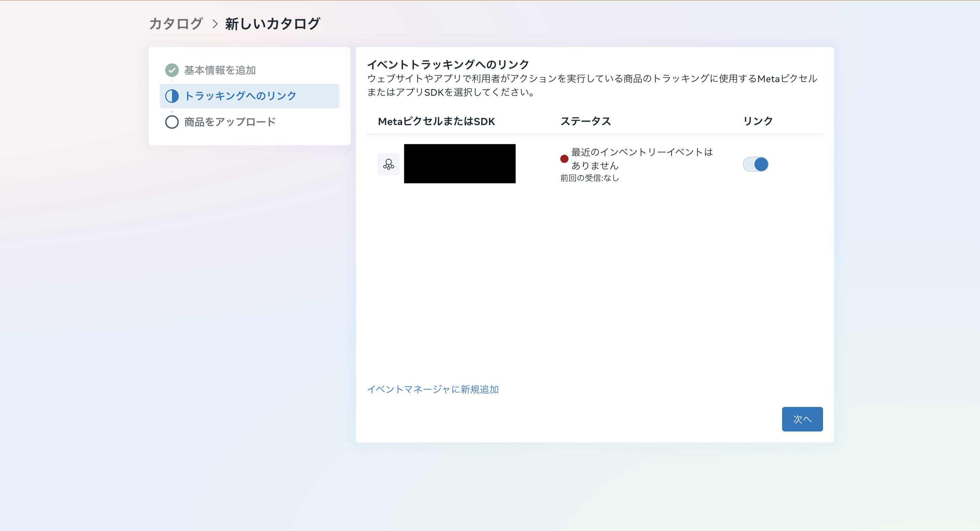Click the breadcrumb chevron arrow
980x531 pixels.
click(215, 24)
